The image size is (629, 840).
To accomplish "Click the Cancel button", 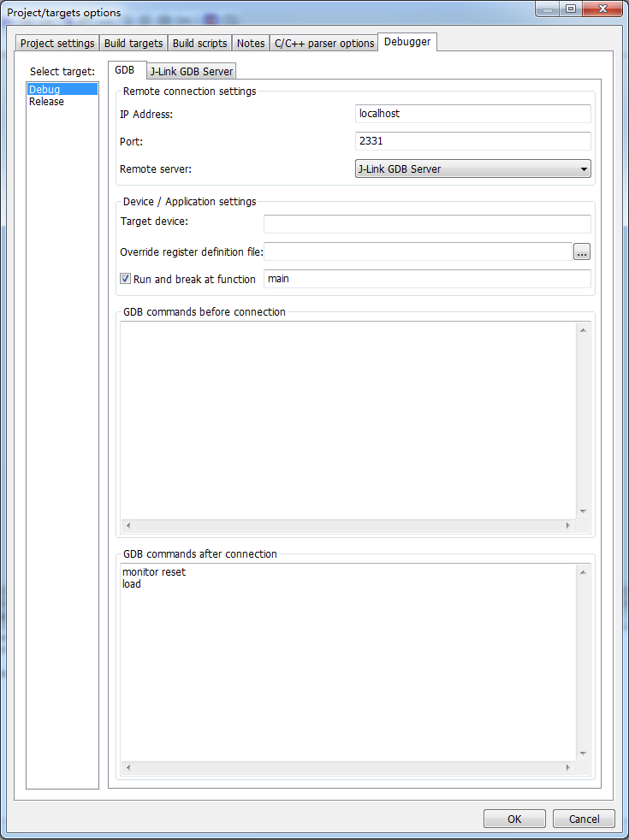I will (584, 819).
